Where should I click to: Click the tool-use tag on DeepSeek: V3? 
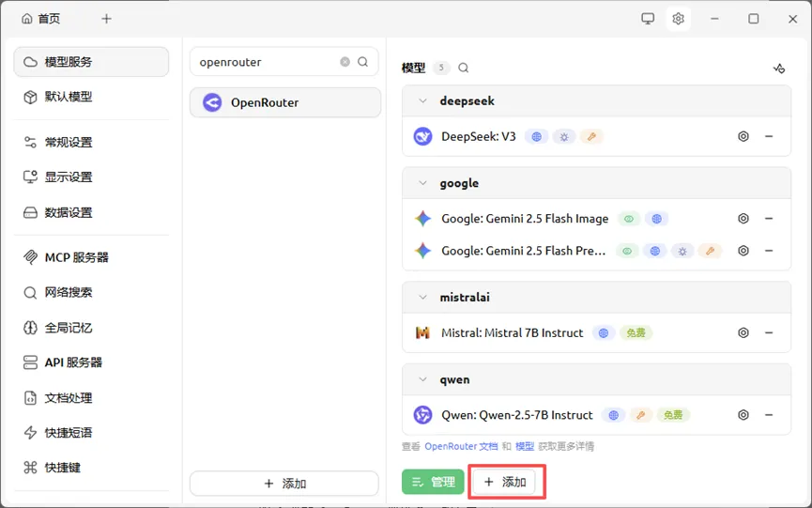591,137
